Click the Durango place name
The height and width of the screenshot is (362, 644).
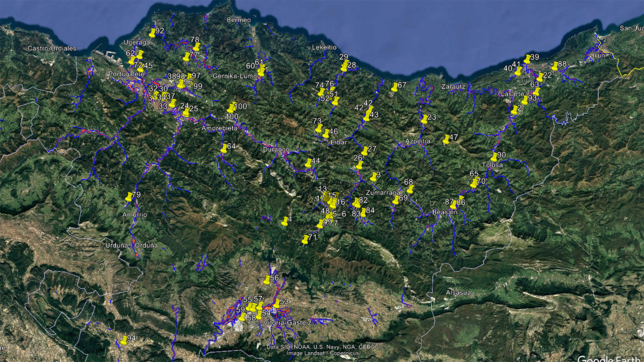(276, 149)
